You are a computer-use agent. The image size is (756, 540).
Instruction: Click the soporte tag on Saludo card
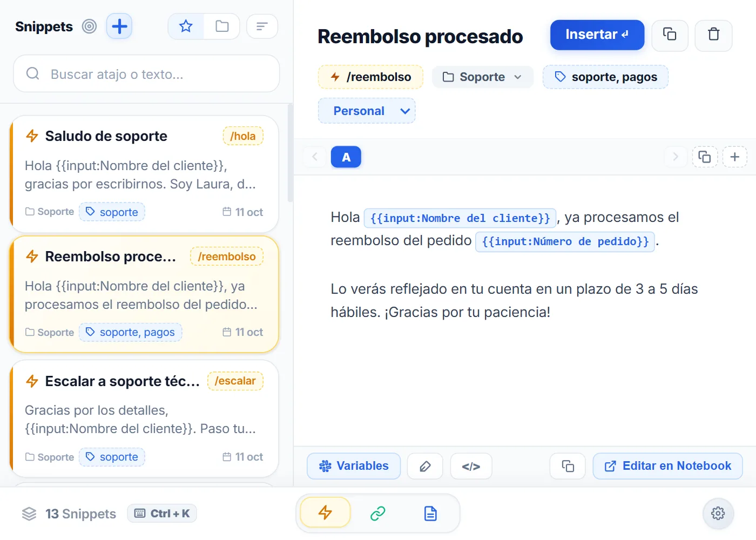112,212
